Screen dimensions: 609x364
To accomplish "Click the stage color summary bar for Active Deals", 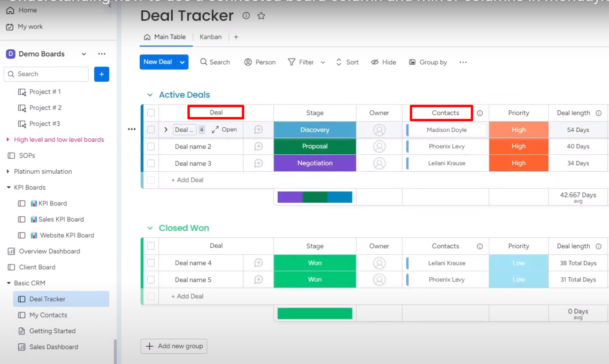I will 314,197.
